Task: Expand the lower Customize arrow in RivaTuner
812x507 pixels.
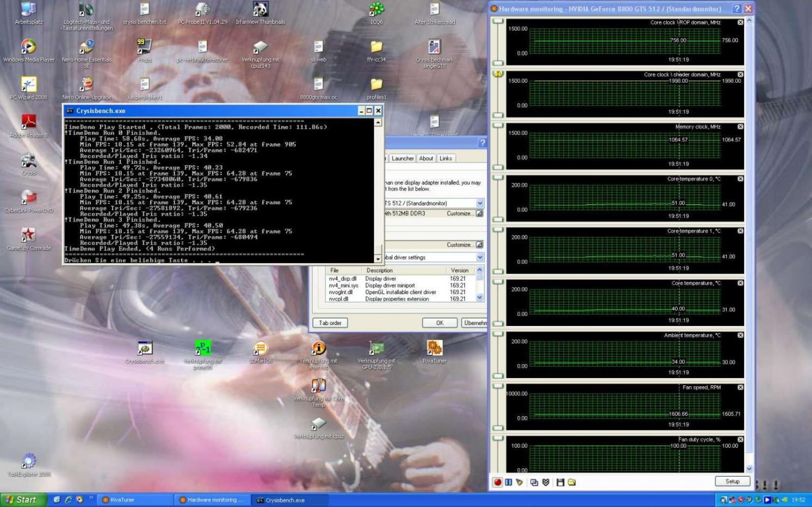Action: click(x=479, y=245)
